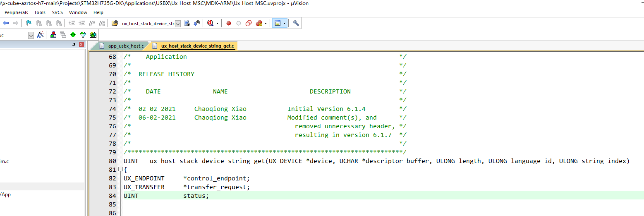Screen dimensions: 644x216
Task: Insert or remove a bookmark
Action: (x=29, y=23)
